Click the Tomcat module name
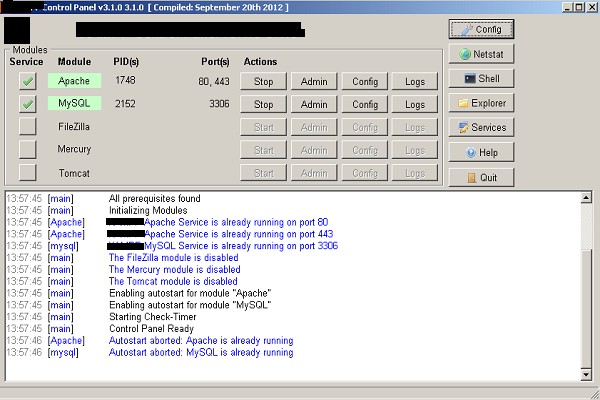Image resolution: width=600 pixels, height=400 pixels. click(74, 173)
